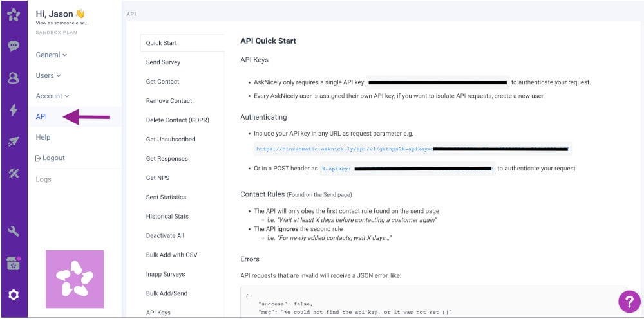Click the lightning bolt icon in sidebar
Image resolution: width=644 pixels, height=319 pixels.
[14, 110]
